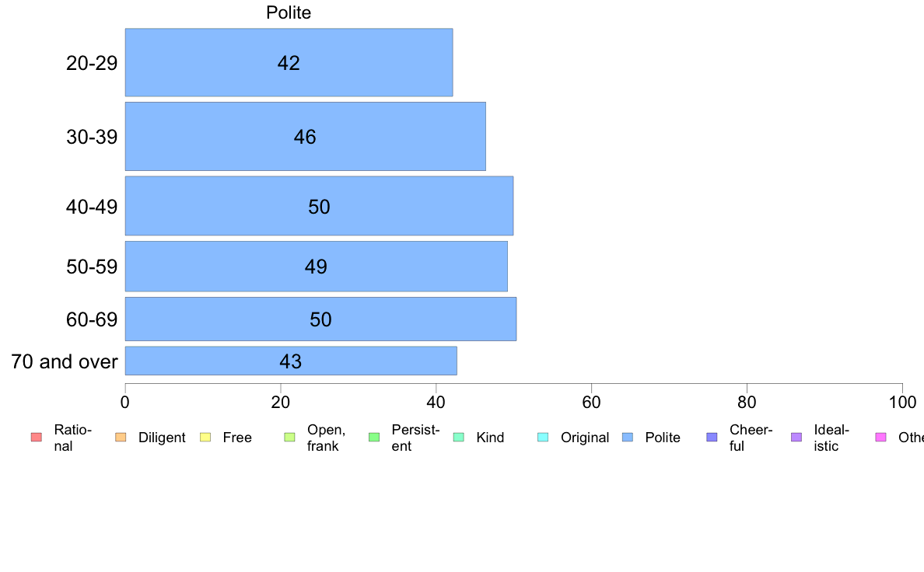Image resolution: width=924 pixels, height=572 pixels.
Task: Select the 70 and over bar
Action: pos(291,361)
